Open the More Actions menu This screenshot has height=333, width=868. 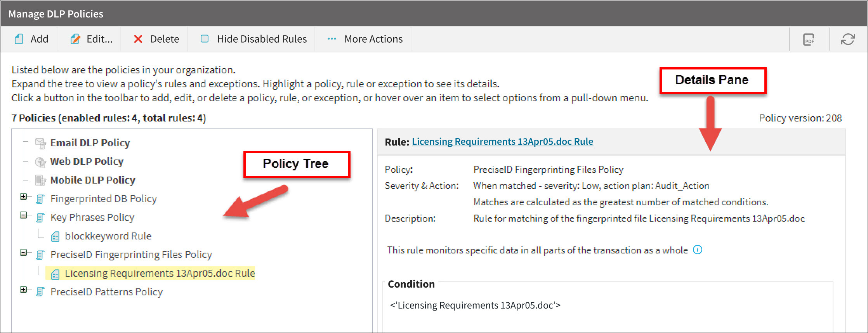(365, 39)
